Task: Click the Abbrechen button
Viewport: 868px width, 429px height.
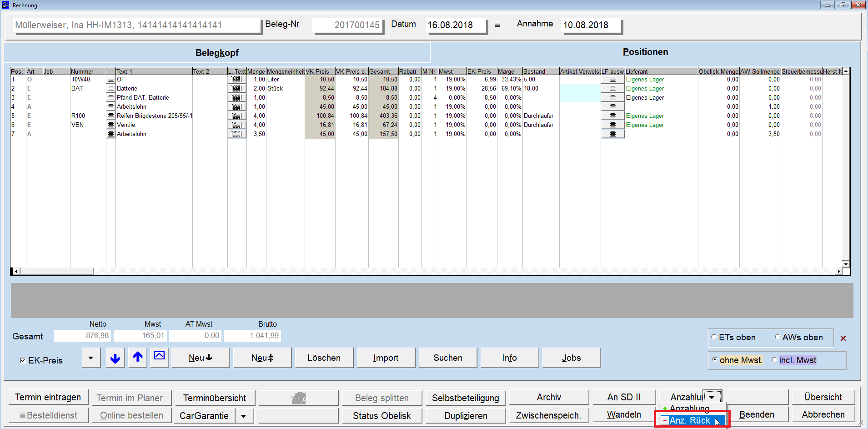Action: [x=823, y=414]
